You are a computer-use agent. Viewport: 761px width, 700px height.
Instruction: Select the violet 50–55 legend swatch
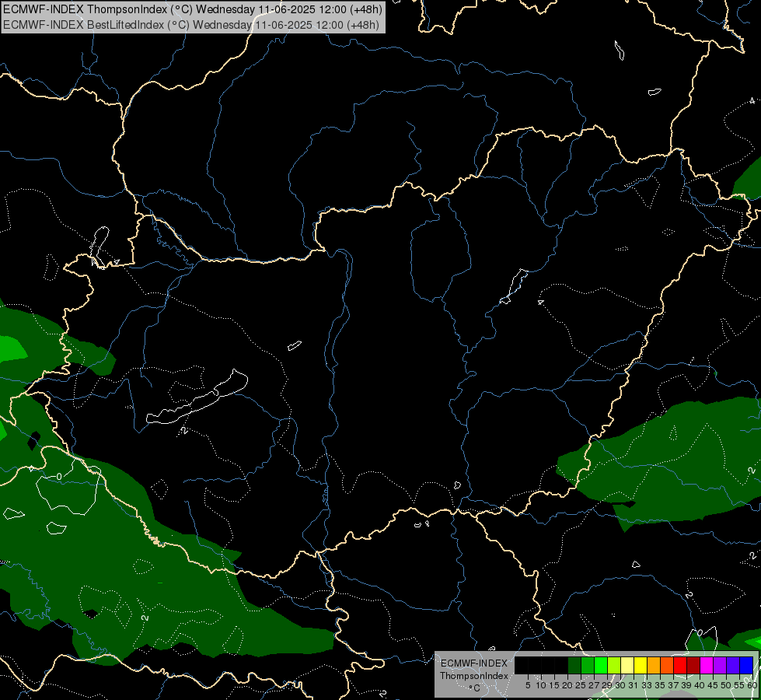pyautogui.click(x=733, y=665)
